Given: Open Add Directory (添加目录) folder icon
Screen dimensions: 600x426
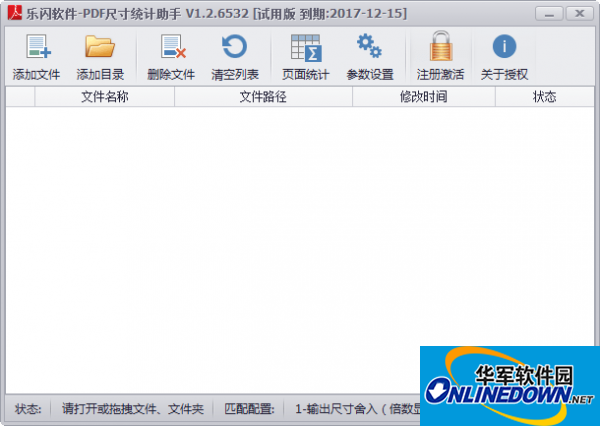Looking at the screenshot, I should click(x=99, y=46).
